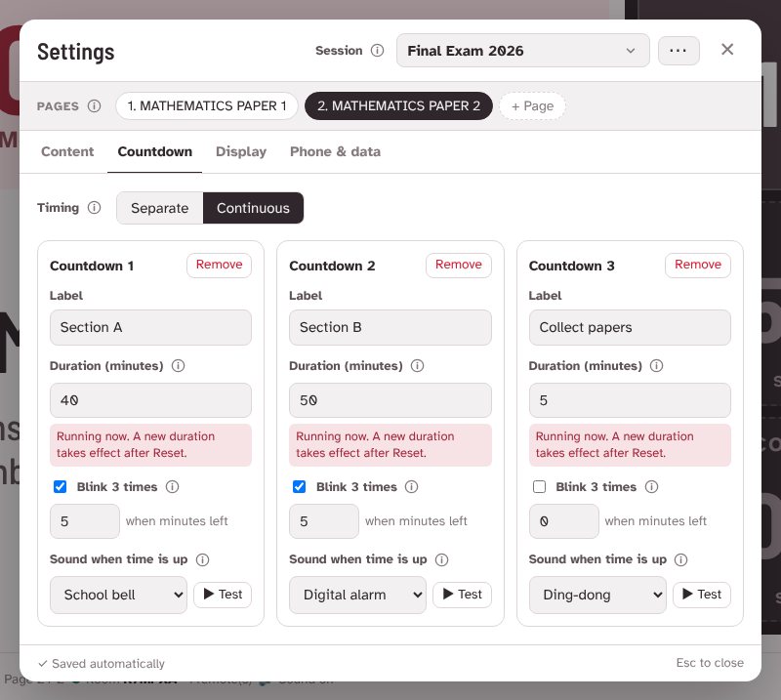The height and width of the screenshot is (700, 781).
Task: Show Countdown 3 Duration info tooltip
Action: (656, 366)
